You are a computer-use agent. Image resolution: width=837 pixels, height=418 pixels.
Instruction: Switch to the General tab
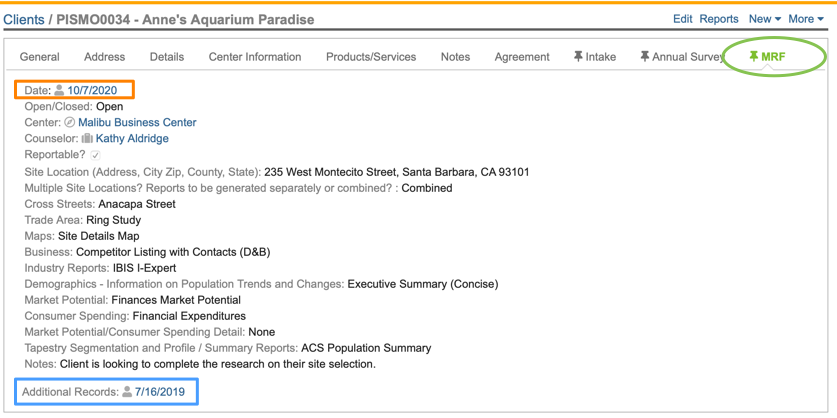pyautogui.click(x=40, y=57)
